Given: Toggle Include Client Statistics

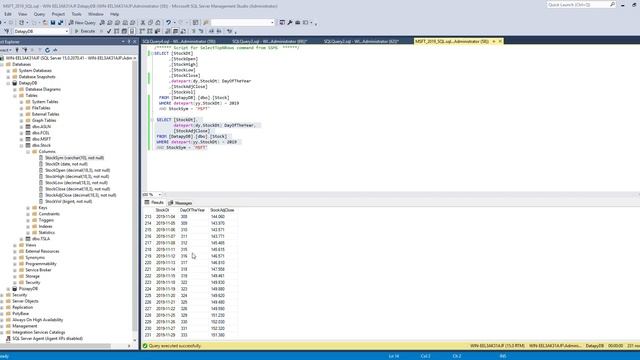Looking at the screenshot, I should 157,31.
